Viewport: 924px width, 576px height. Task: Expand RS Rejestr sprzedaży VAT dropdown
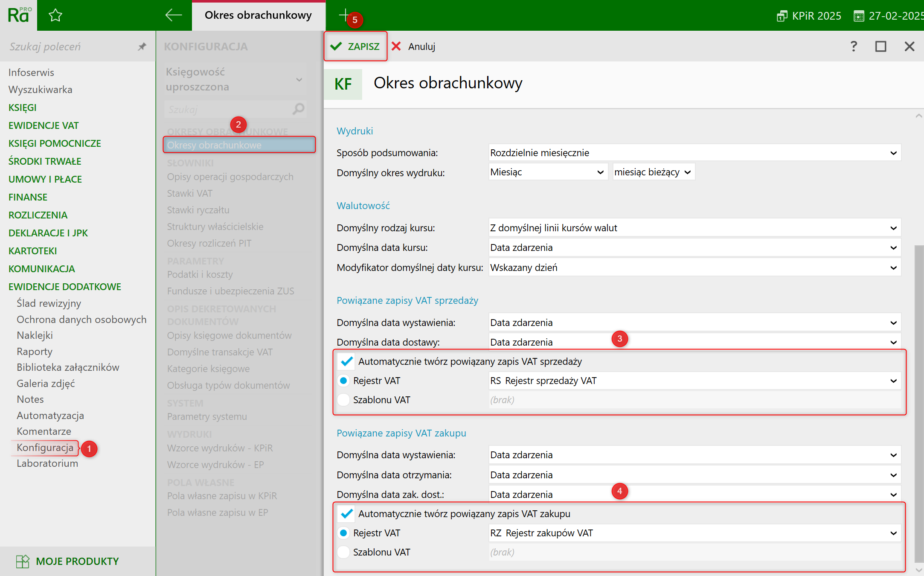[x=893, y=381]
